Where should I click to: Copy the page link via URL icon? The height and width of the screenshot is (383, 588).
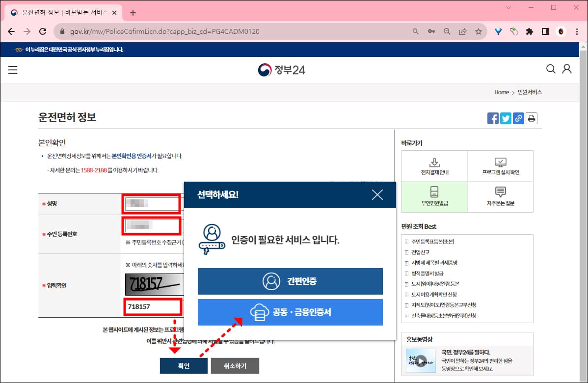(x=518, y=118)
